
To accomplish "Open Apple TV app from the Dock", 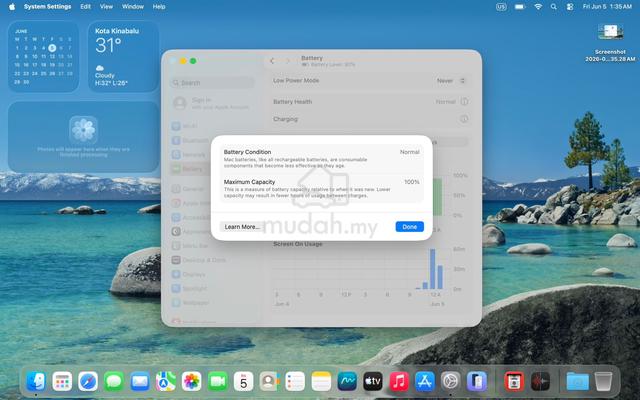I will pyautogui.click(x=373, y=382).
